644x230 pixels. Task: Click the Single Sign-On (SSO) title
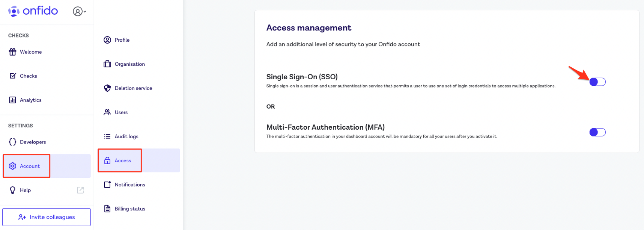point(302,77)
